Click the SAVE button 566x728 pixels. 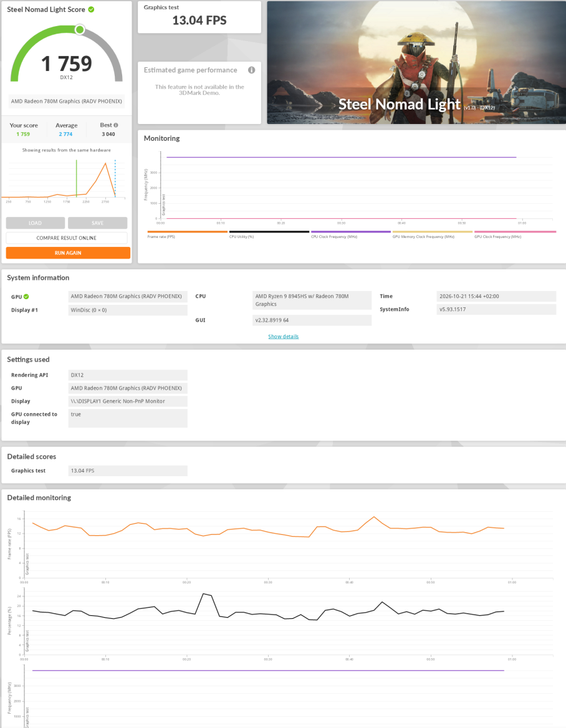(x=97, y=223)
